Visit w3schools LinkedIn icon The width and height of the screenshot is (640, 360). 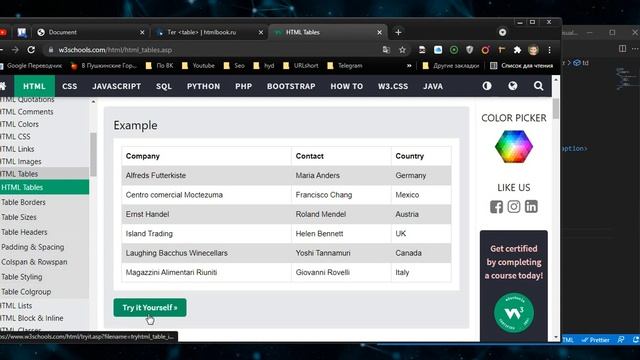(x=531, y=207)
